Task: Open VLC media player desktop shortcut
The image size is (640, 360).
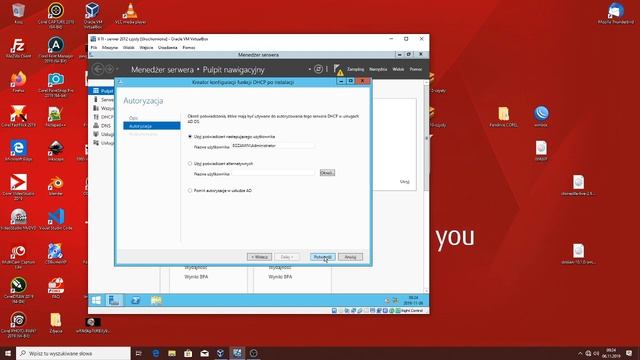Action: click(131, 13)
